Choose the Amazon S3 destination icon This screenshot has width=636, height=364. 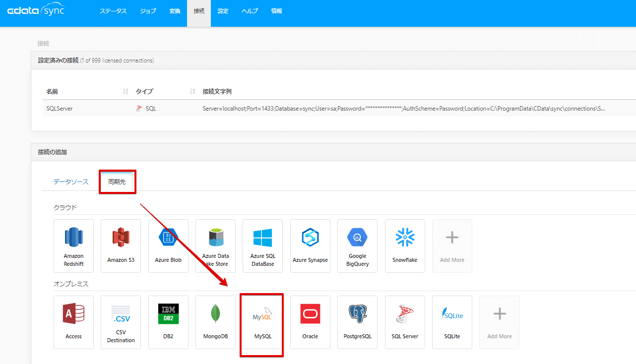(121, 238)
